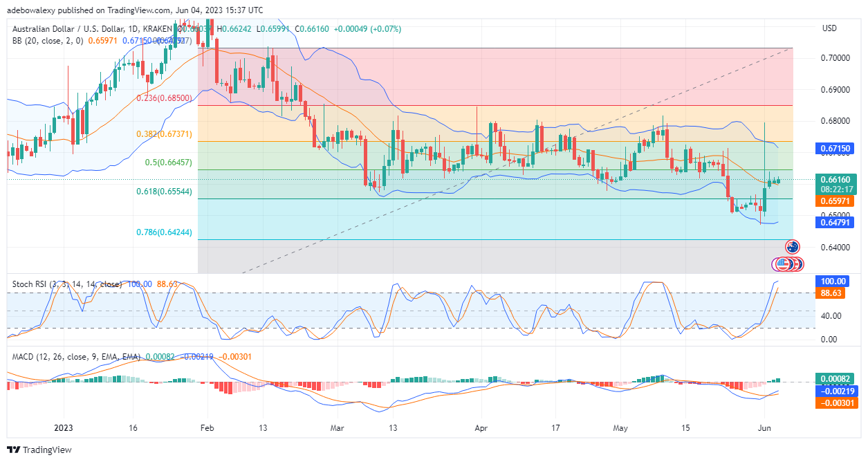Click the 0.00 Stoch RSI axis label
Screen dimensions: 868x462
[x=830, y=339]
